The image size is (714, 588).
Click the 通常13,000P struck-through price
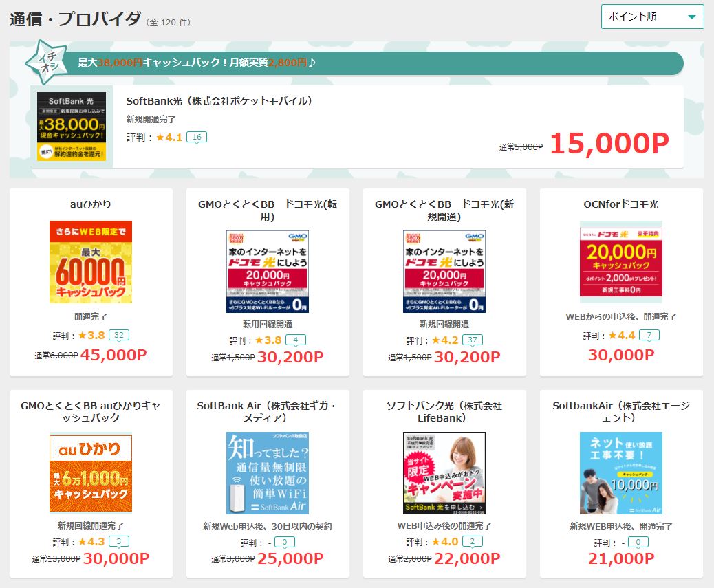[x=56, y=559]
